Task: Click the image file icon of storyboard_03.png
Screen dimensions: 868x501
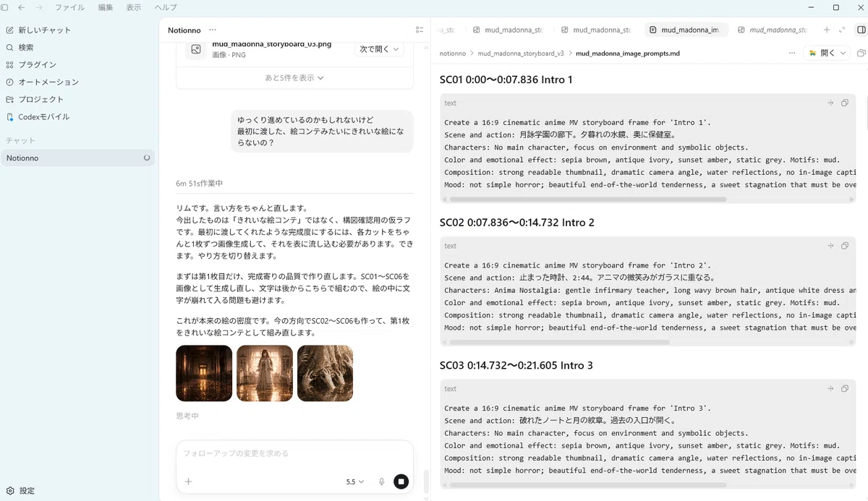Action: click(195, 49)
